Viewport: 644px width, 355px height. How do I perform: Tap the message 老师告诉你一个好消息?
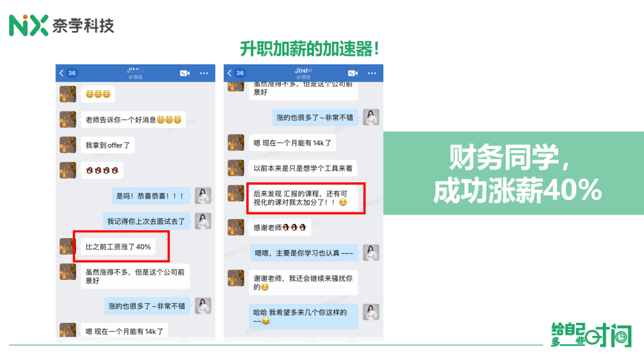point(133,120)
